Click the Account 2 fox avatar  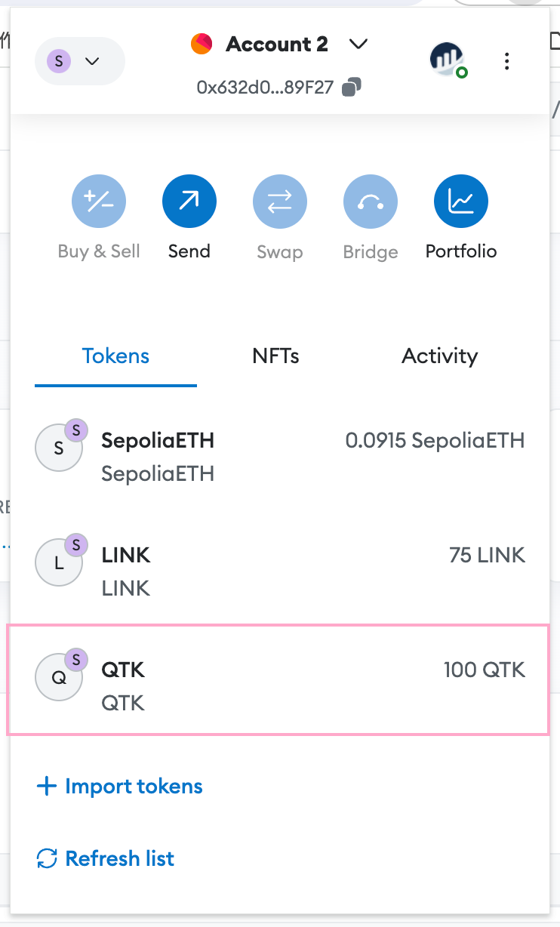[202, 45]
